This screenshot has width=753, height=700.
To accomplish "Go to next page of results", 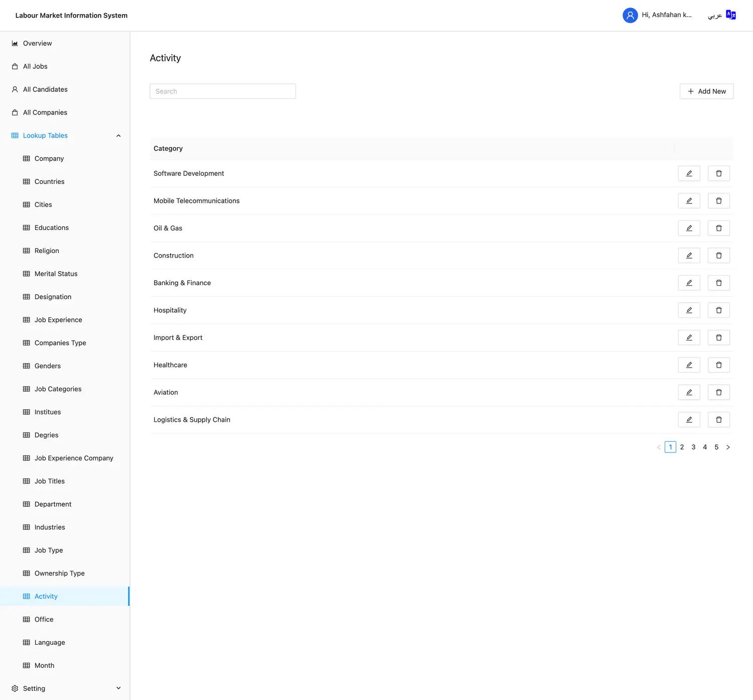I will (x=728, y=447).
